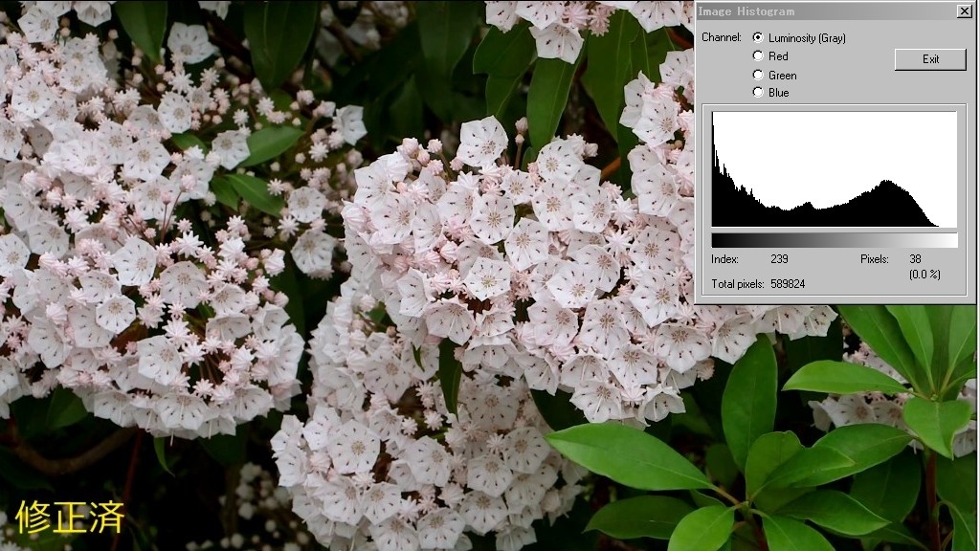Click the Exit button in Image Histogram
This screenshot has width=980, height=551.
[x=930, y=58]
